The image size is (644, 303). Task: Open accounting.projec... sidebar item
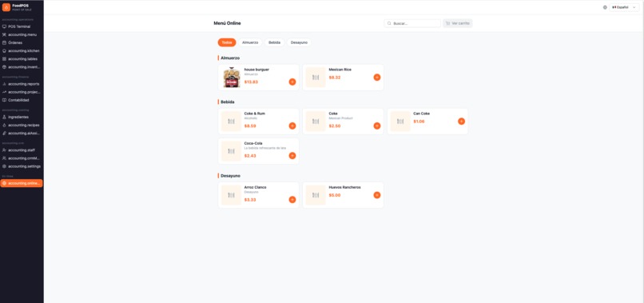point(22,92)
